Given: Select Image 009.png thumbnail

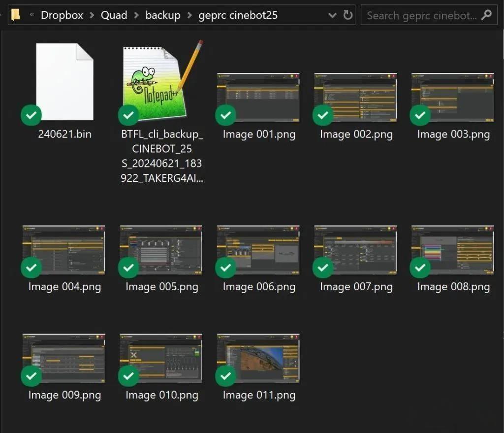Looking at the screenshot, I should tap(63, 358).
